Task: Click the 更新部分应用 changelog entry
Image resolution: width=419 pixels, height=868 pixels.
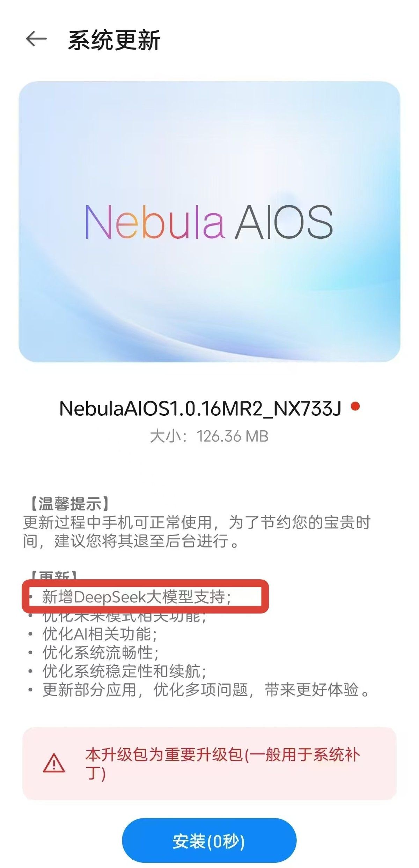Action: (206, 690)
